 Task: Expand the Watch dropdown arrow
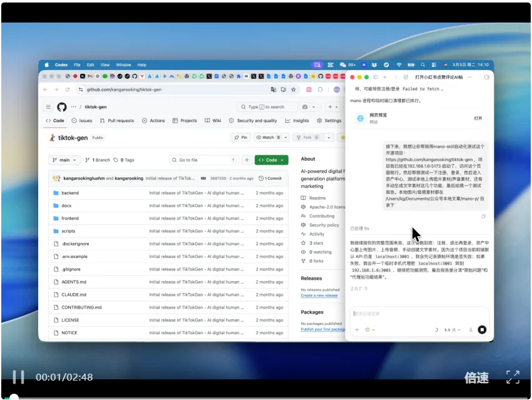pyautogui.click(x=285, y=138)
